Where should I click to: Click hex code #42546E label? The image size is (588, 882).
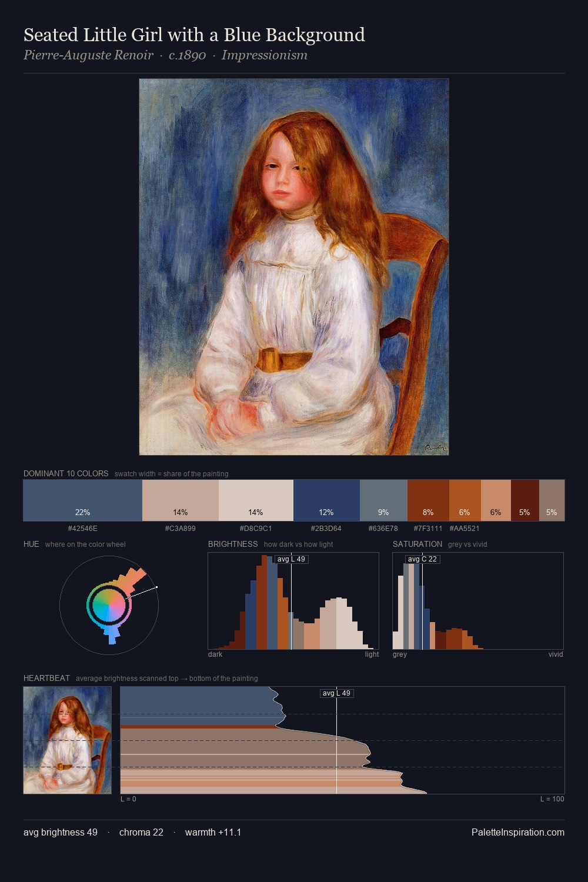click(x=83, y=529)
